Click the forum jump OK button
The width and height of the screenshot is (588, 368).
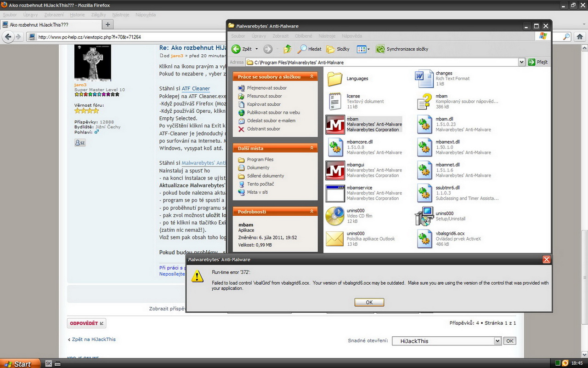tap(509, 341)
